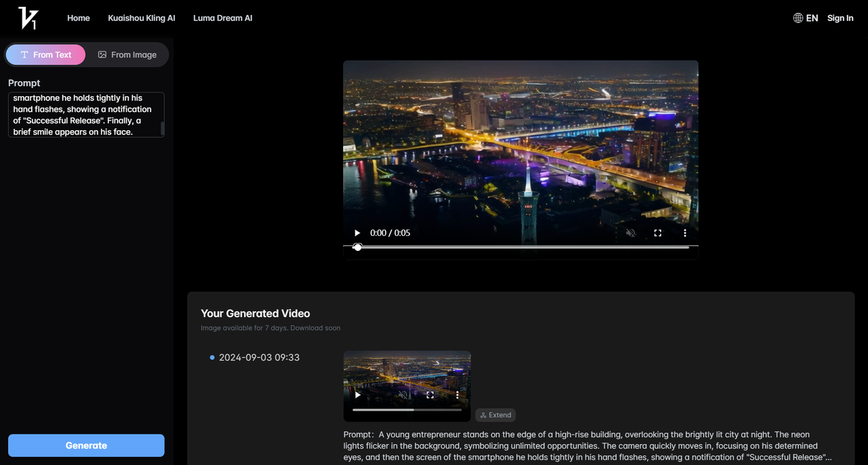Viewport: 868px width, 465px height.
Task: Click Sign In at the top right
Action: click(x=840, y=18)
